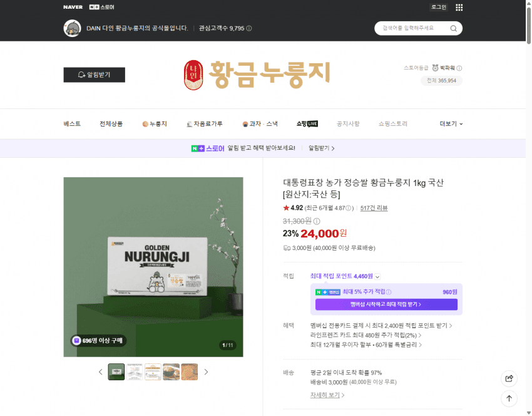Click info icon beside 31,300원 original price

(317, 221)
